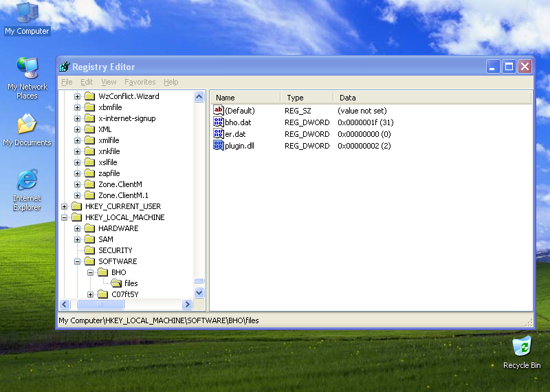Open the Recycle Bin icon
Screen dimensions: 550x392
(x=522, y=353)
